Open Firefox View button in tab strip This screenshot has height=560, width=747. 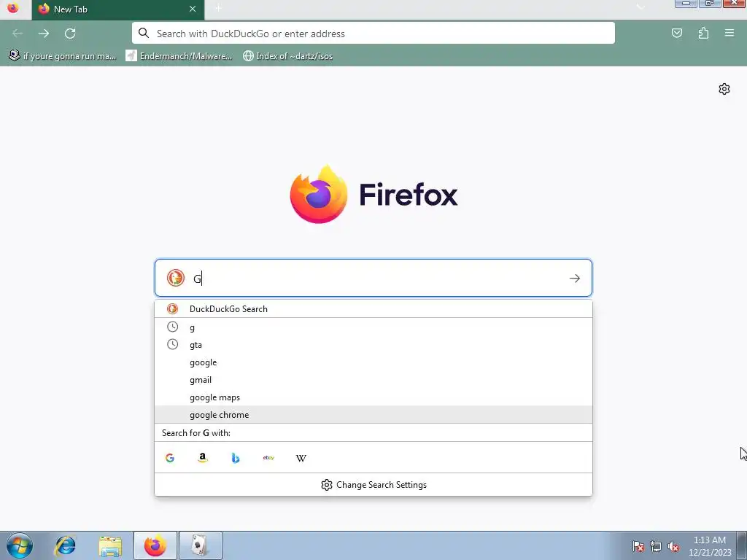13,8
